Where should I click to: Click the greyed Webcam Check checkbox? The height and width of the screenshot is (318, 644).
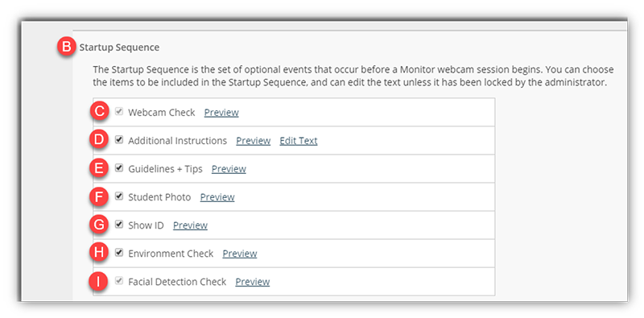pyautogui.click(x=119, y=111)
